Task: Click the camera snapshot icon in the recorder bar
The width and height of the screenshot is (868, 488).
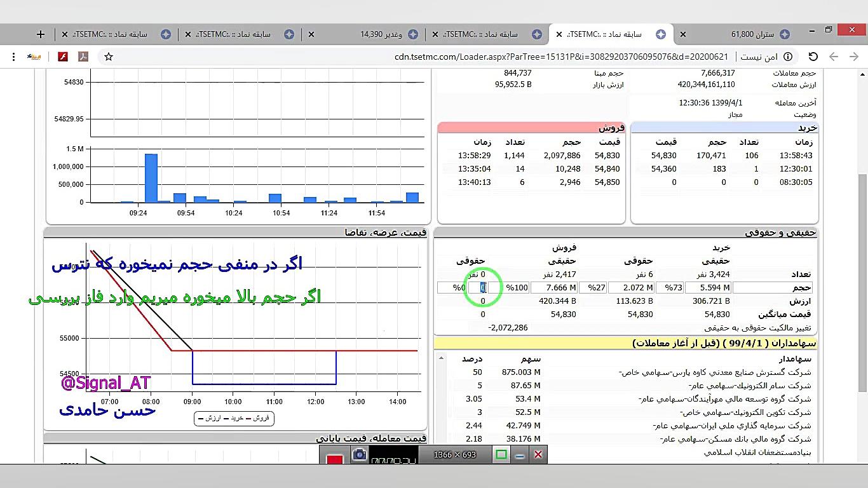Action: (x=360, y=455)
